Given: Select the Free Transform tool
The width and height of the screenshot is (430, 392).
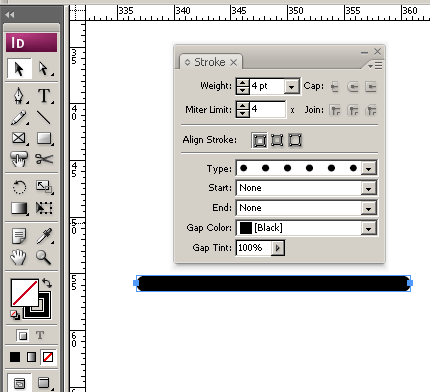Looking at the screenshot, I should click(44, 208).
